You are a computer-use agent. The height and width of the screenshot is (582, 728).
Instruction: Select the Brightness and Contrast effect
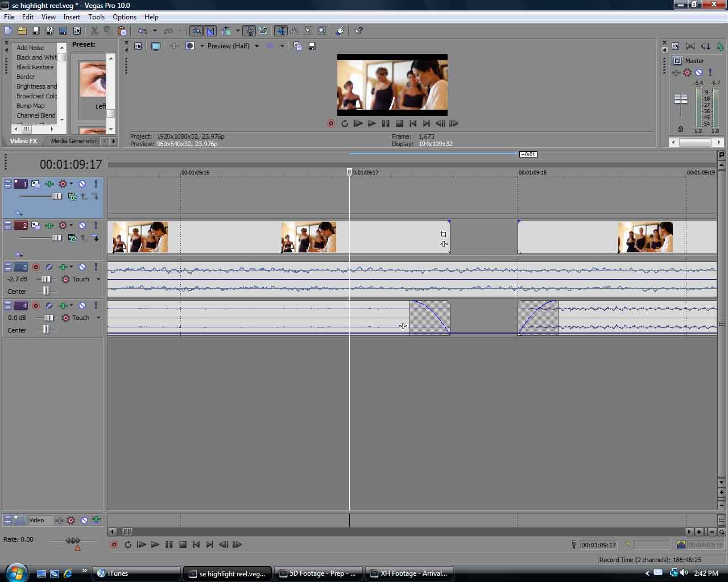point(36,86)
